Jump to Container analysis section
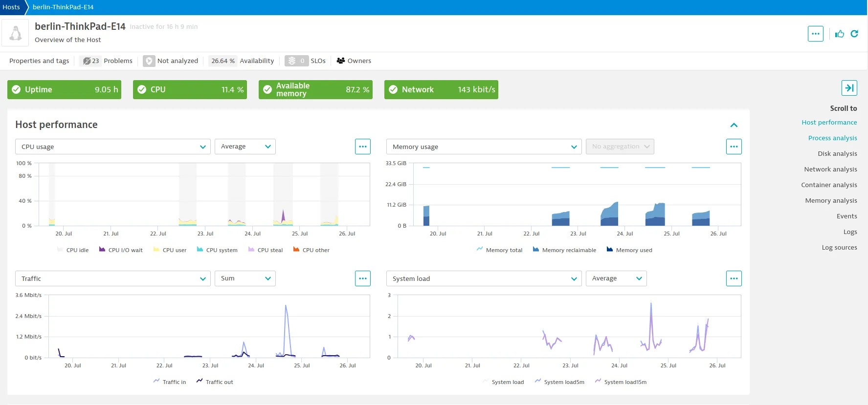The image size is (868, 405). 829,185
